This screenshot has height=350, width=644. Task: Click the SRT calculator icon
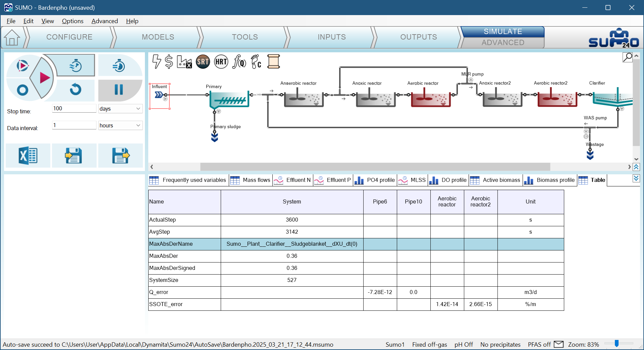point(203,62)
